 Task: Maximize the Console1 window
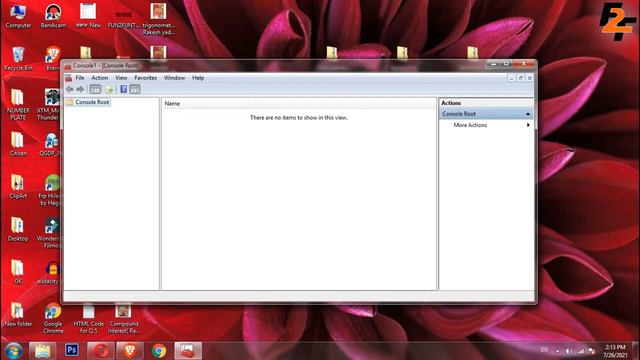(x=506, y=64)
